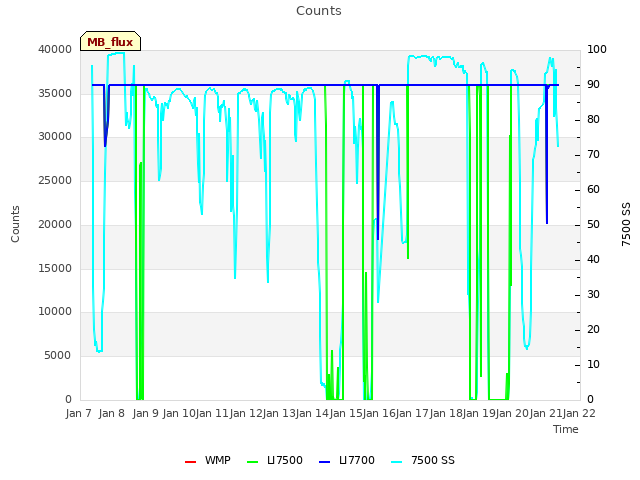Click the Jan 9 x-axis tick label
This screenshot has width=640, height=480.
coord(146,413)
